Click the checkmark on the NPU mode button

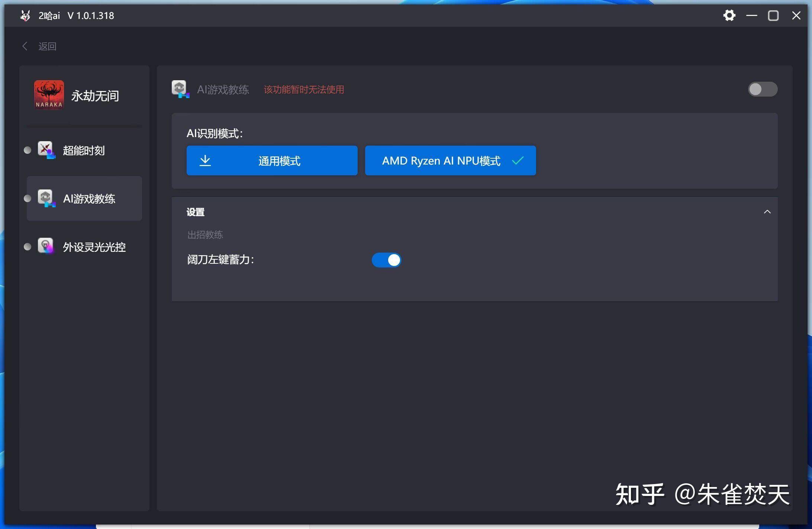tap(518, 161)
